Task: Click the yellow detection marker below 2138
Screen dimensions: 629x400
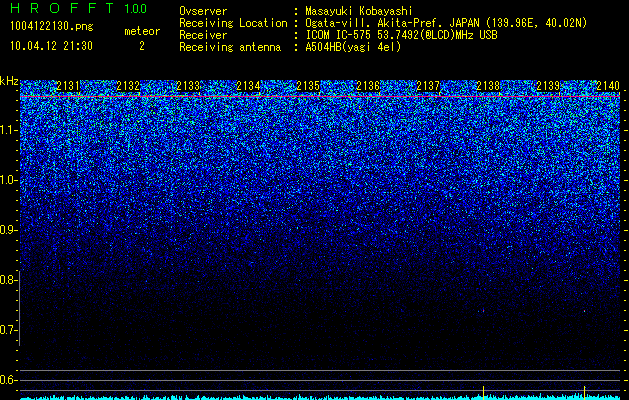Action: [x=483, y=393]
